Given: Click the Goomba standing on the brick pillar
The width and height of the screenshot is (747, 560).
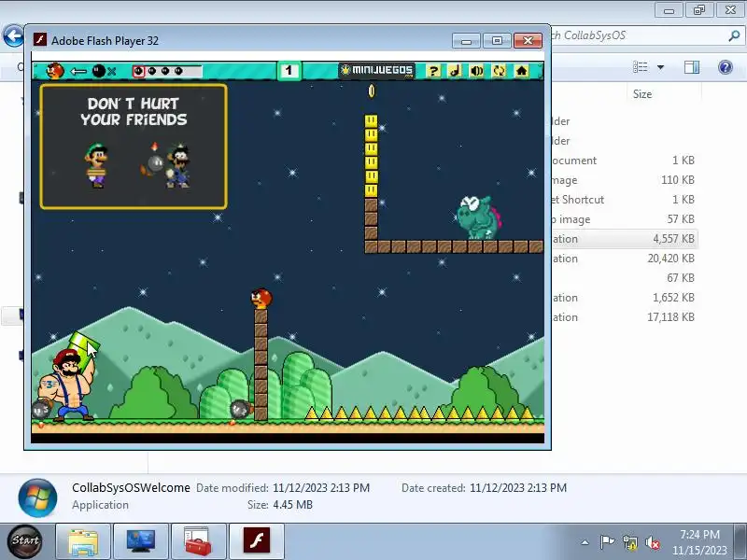Looking at the screenshot, I should point(261,298).
